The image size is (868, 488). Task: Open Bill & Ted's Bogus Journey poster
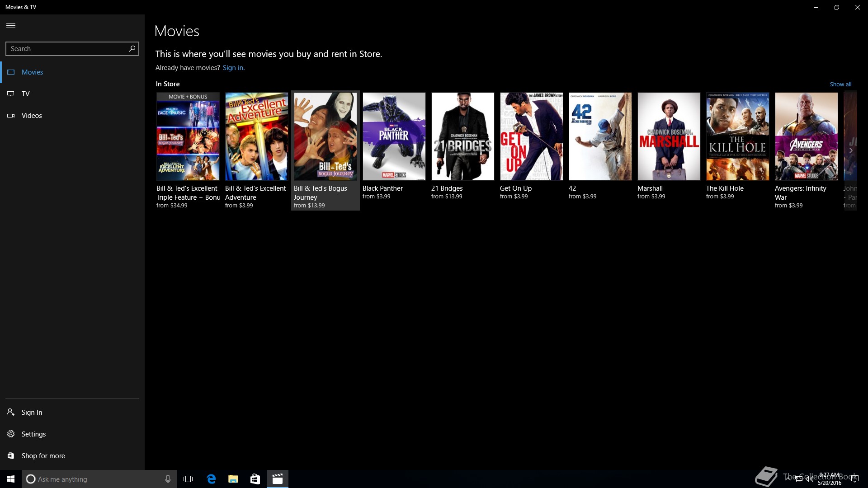pyautogui.click(x=325, y=136)
